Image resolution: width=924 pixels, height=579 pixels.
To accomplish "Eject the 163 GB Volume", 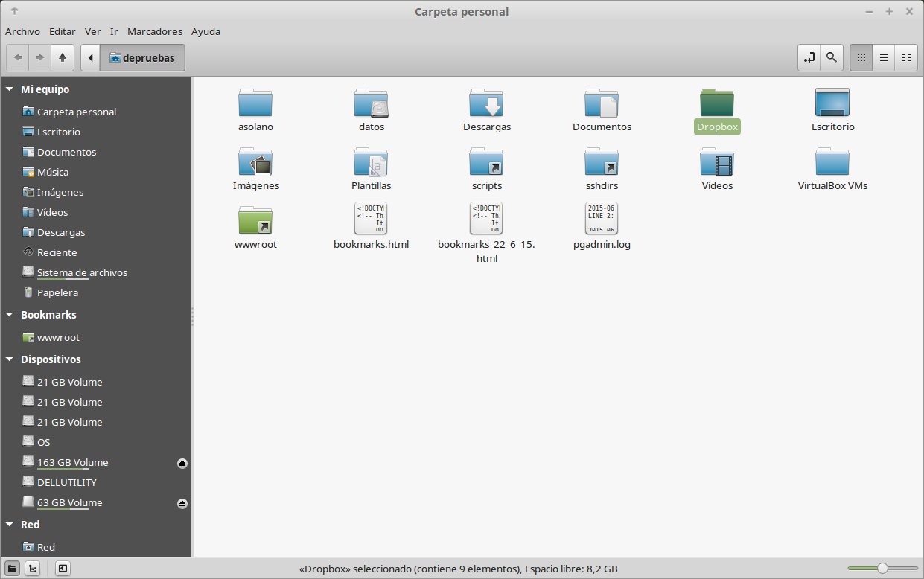I will (x=182, y=463).
